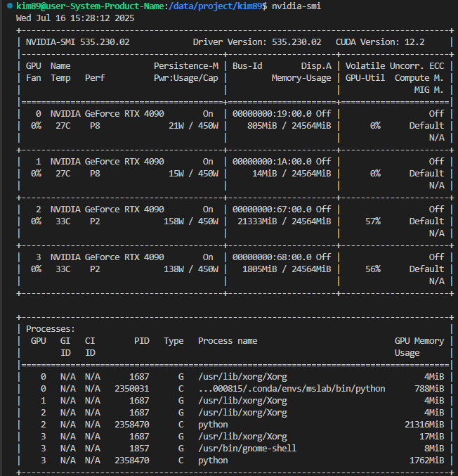This screenshot has width=458, height=476.
Task: Click the PID 2350031
Action: 131,389
